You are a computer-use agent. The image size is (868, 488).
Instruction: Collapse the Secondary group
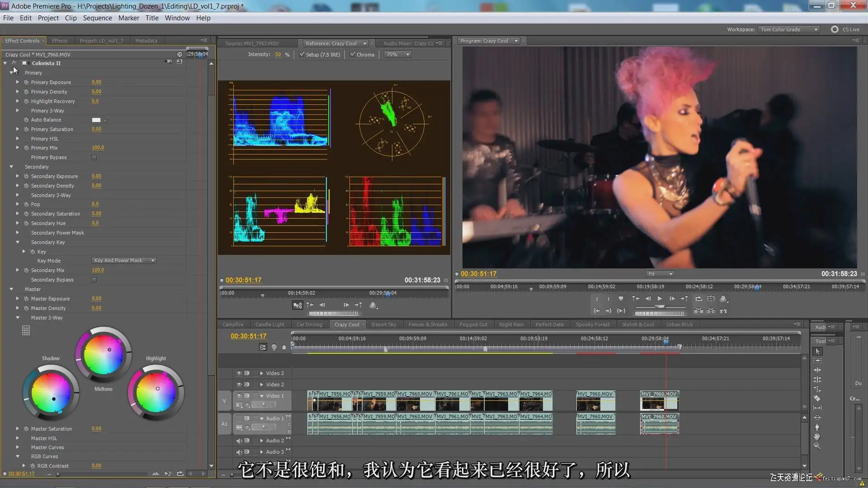pyautogui.click(x=11, y=167)
